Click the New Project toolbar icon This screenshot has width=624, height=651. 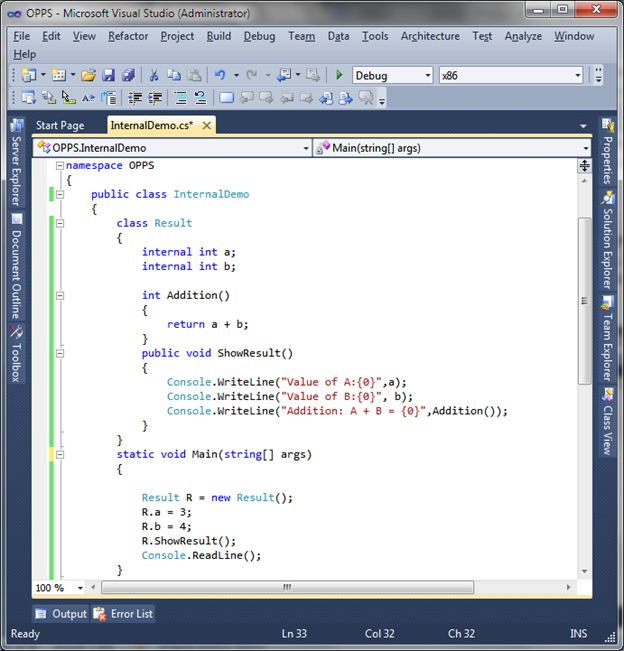pos(29,75)
